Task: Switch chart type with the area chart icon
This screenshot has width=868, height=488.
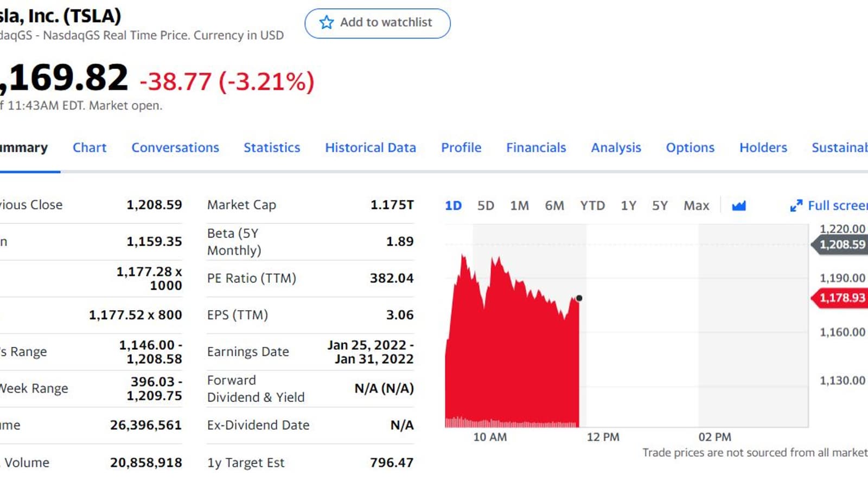Action: 739,206
